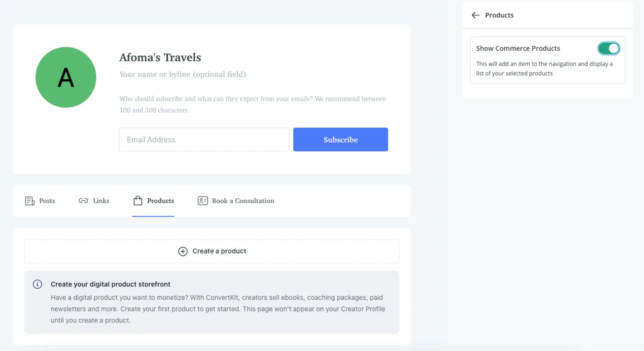Click the Products shopping bag icon
Screen dimensions: 644x351
[x=138, y=201]
